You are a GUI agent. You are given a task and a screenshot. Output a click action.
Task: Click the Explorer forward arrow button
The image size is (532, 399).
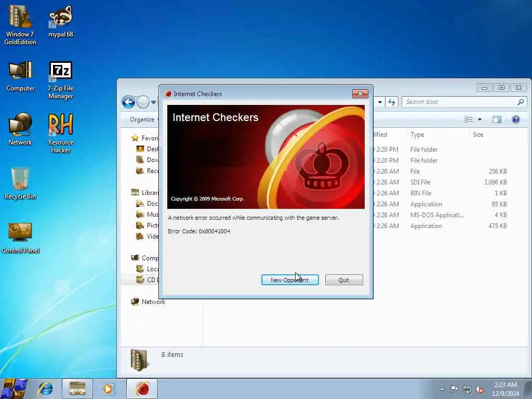[143, 102]
